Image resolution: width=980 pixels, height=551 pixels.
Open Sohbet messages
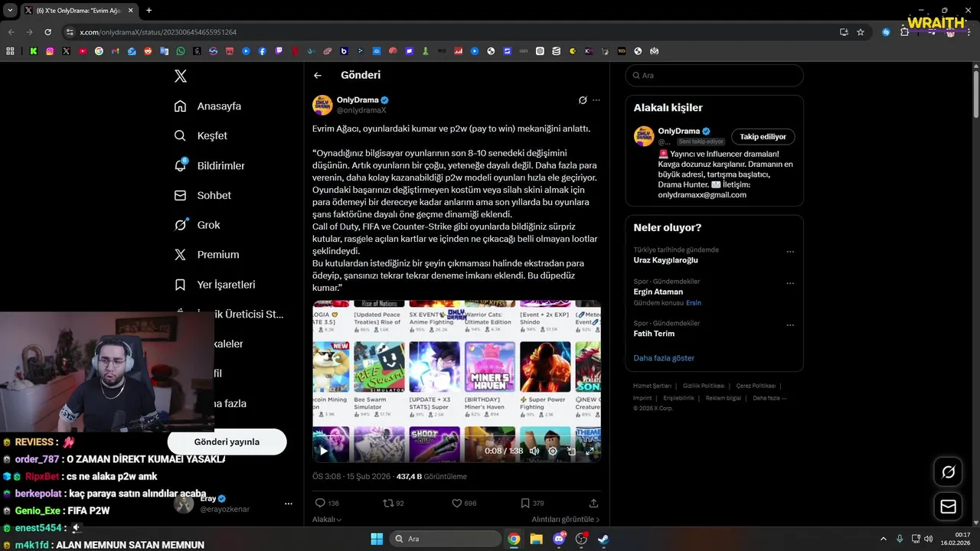202,195
